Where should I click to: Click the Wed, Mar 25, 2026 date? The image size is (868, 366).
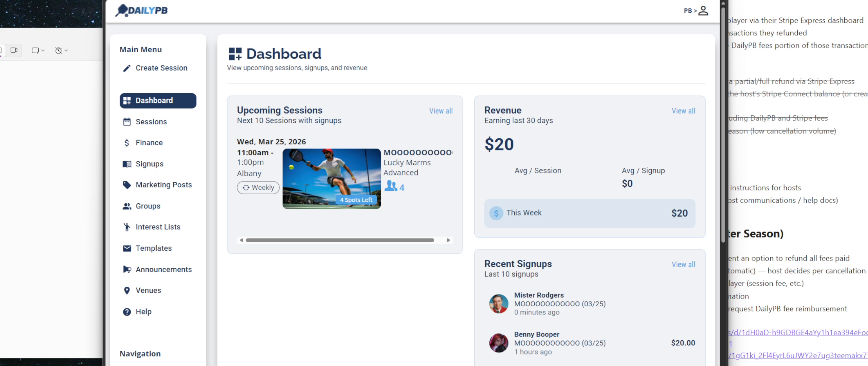[271, 142]
